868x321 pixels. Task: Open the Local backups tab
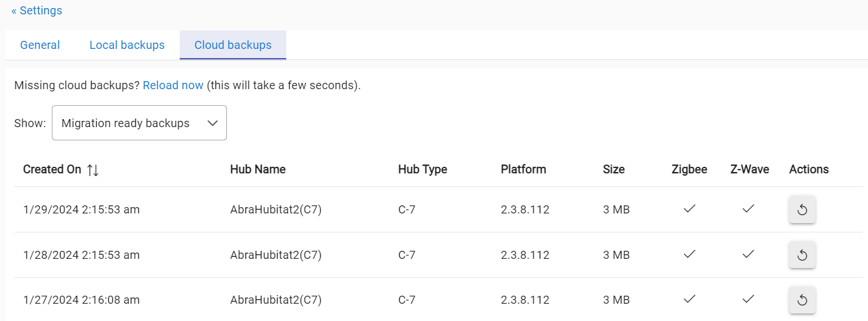(127, 45)
